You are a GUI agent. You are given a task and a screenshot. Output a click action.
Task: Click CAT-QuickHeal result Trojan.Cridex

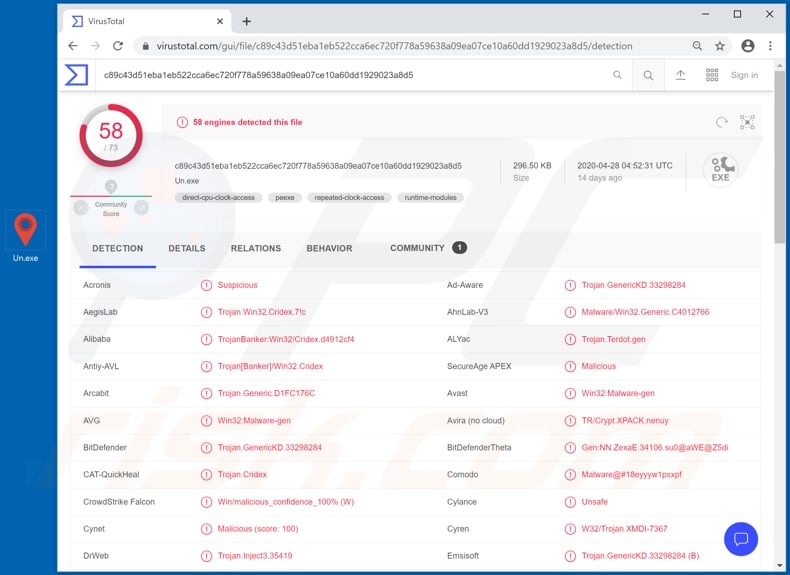(x=242, y=475)
